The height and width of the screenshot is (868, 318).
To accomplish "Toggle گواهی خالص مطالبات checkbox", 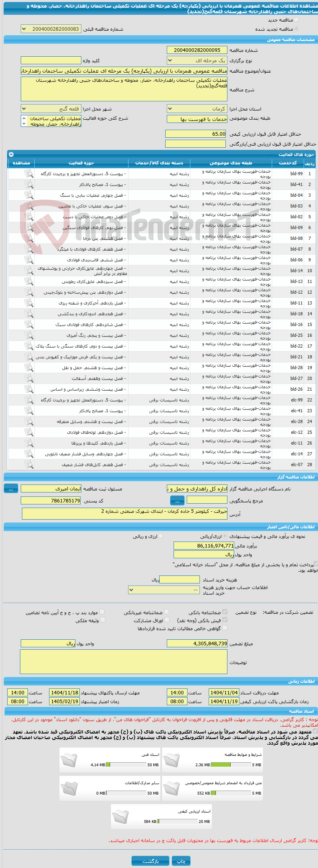I will [225, 628].
